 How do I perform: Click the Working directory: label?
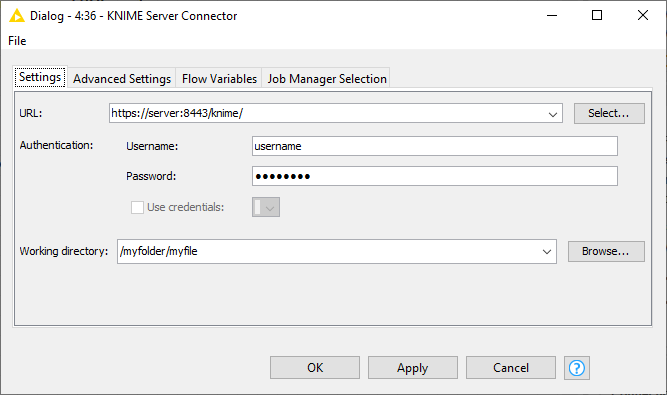(x=64, y=251)
